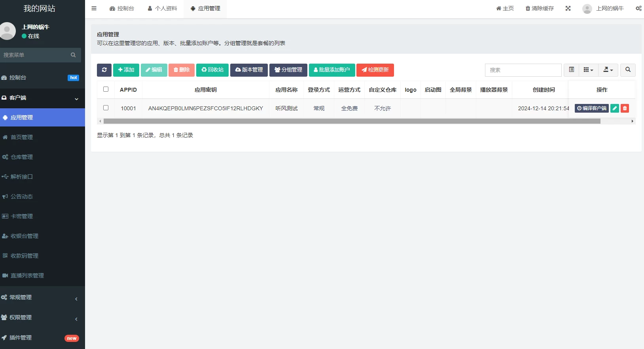Click the 2024-12-14 20:21:54 timestamp cell
This screenshot has width=644, height=349.
tap(544, 108)
